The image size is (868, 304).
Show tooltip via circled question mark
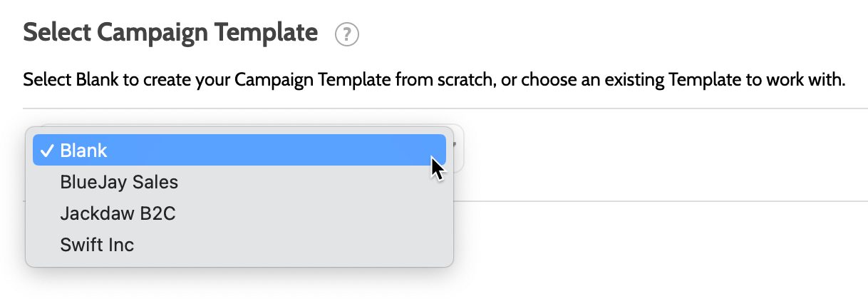[346, 34]
